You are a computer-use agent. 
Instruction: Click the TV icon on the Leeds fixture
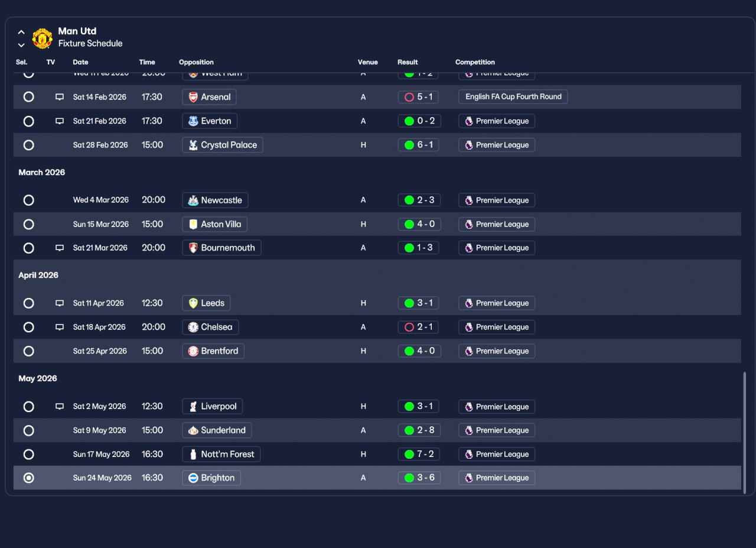pos(60,303)
